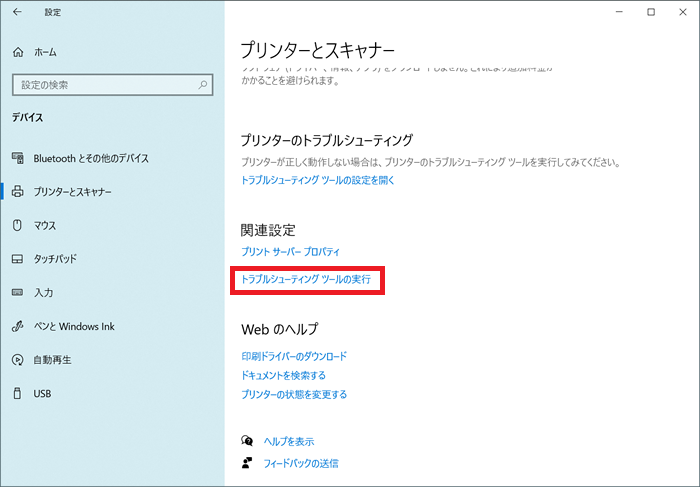Open プリンターの状態を変更する help link
Image resolution: width=700 pixels, height=487 pixels.
click(294, 394)
